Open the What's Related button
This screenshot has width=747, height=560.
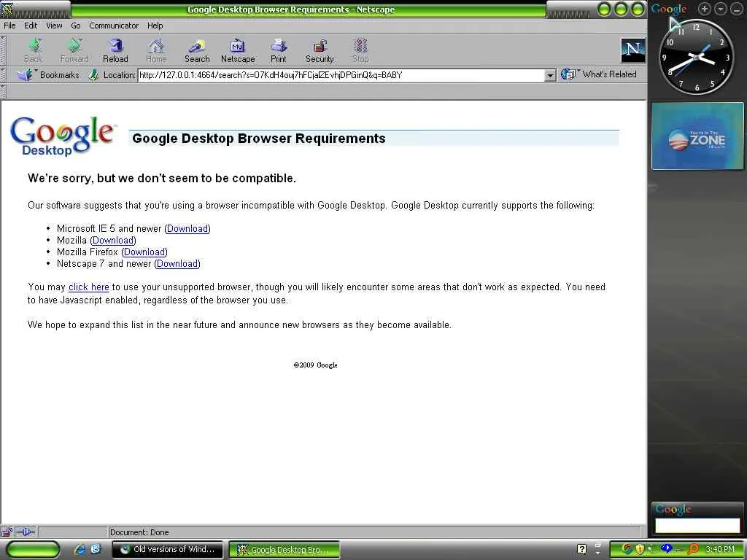599,74
